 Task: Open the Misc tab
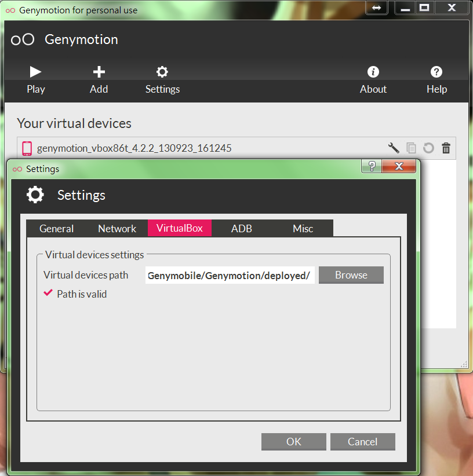[x=303, y=228]
